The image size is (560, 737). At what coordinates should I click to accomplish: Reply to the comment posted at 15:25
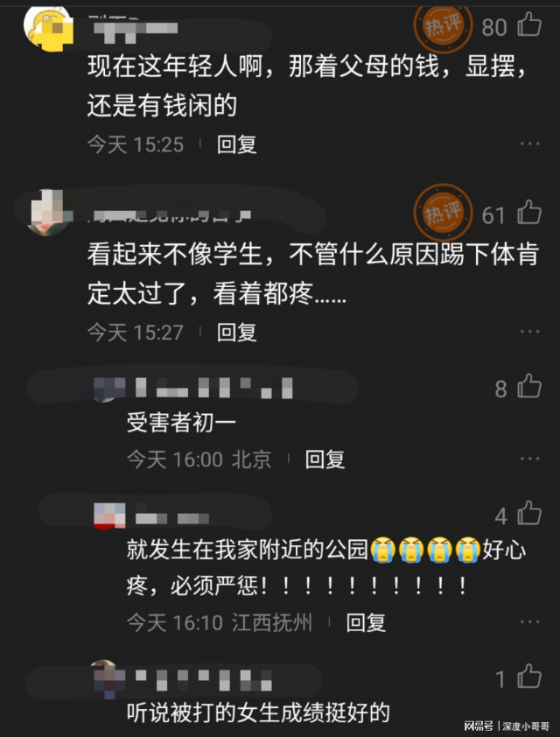236,144
